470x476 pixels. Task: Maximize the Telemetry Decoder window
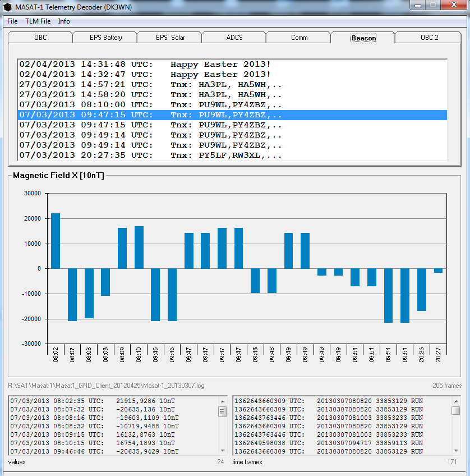tap(432, 5)
